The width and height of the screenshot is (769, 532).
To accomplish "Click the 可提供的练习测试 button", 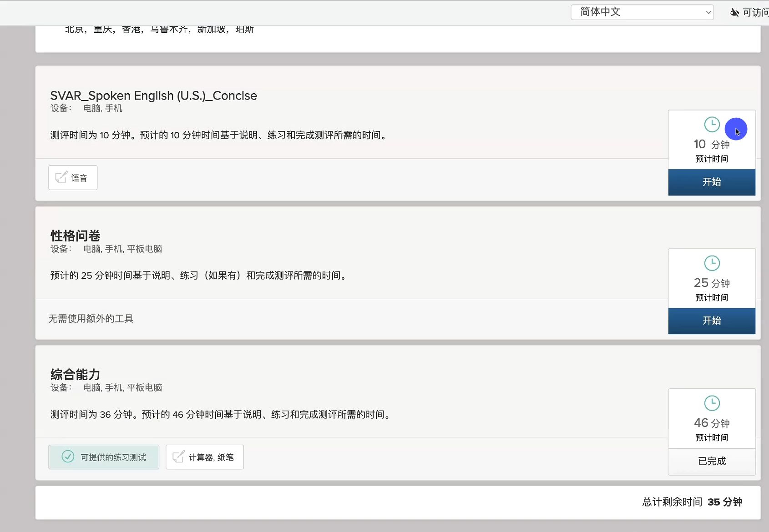I will pos(104,457).
